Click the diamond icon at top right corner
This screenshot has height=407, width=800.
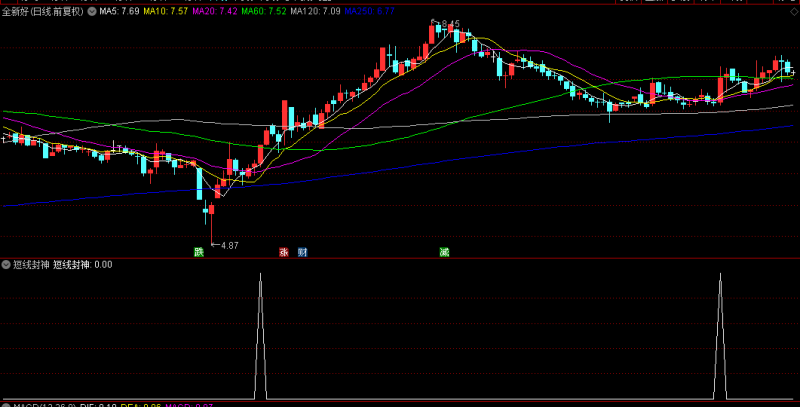click(794, 11)
